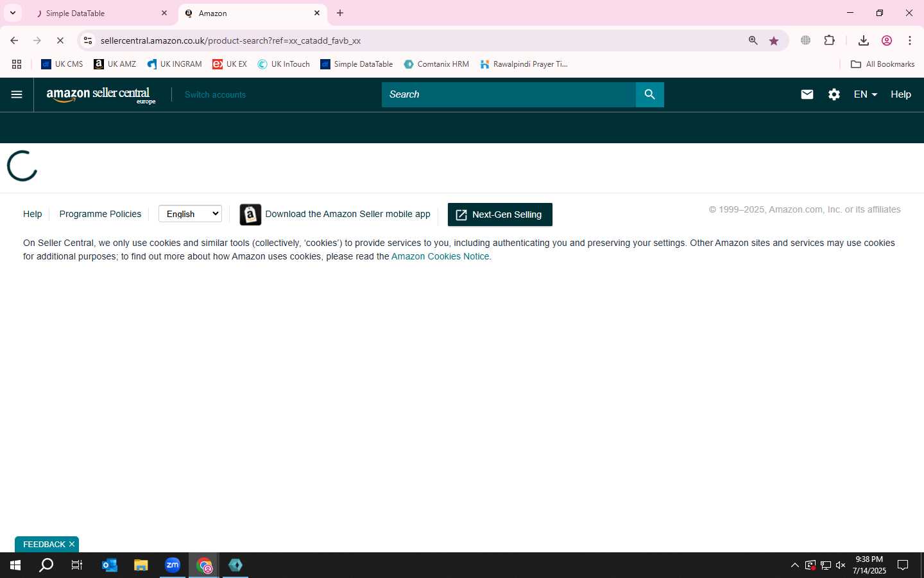Open File Explorer from the taskbar
This screenshot has width=924, height=578.
[x=141, y=565]
